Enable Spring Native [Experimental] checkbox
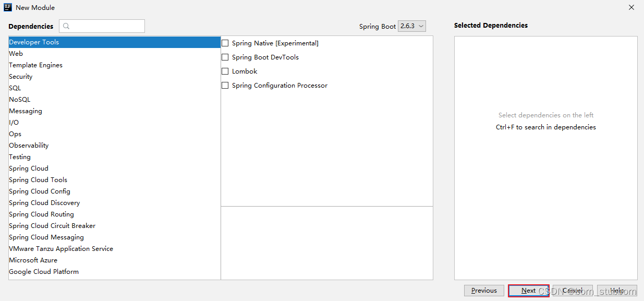Viewport: 644px width, 301px height. (x=225, y=43)
